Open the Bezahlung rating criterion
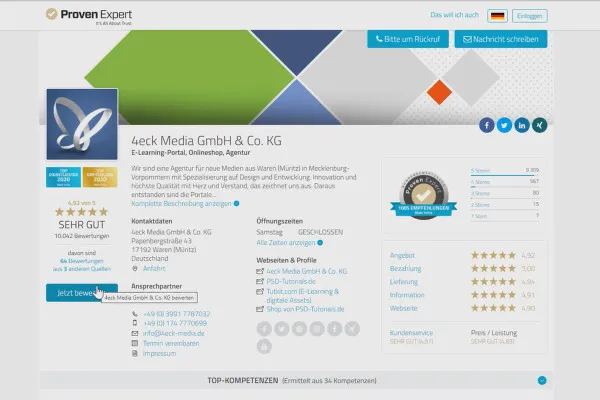The width and height of the screenshot is (600, 400). 405,269
